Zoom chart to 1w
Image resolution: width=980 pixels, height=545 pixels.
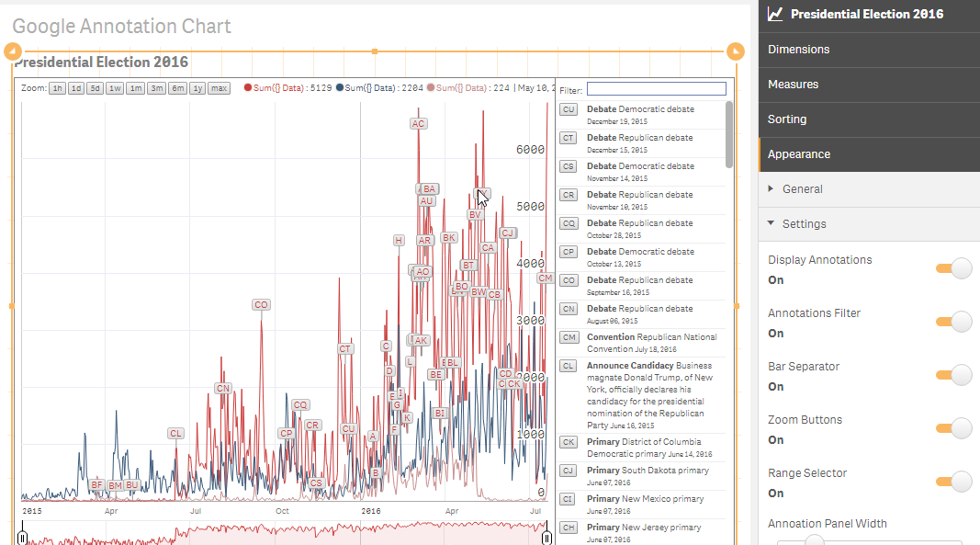click(115, 88)
